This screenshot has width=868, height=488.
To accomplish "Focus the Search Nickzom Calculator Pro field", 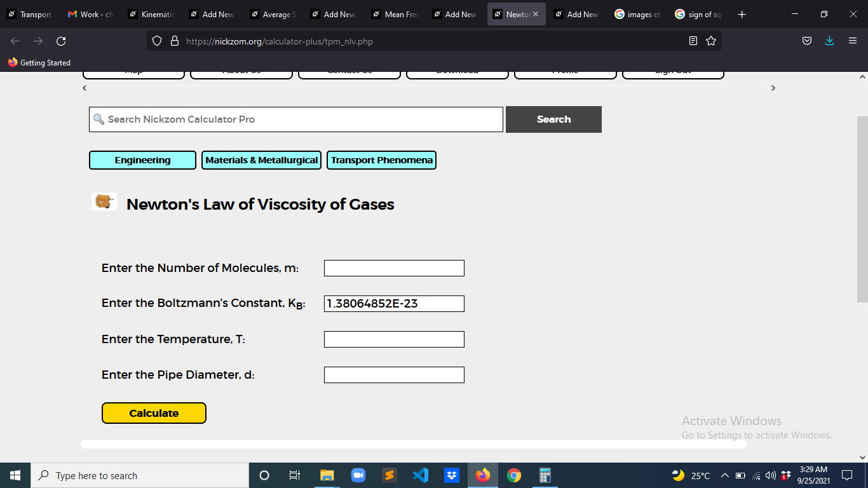I will click(x=296, y=119).
